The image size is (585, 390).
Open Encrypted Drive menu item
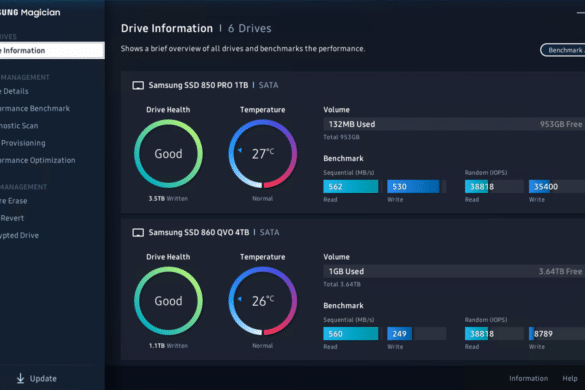coord(19,235)
